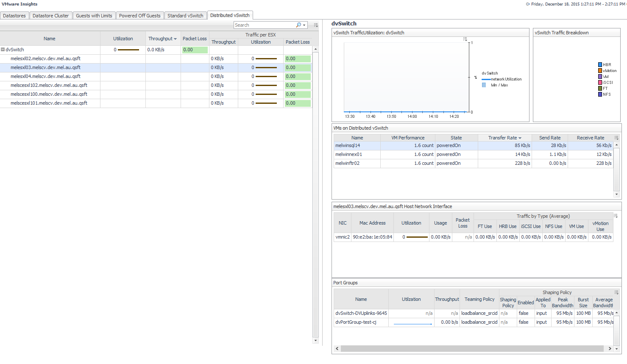Click the Peak Bandwidth column header
The width and height of the screenshot is (627, 364).
click(563, 303)
